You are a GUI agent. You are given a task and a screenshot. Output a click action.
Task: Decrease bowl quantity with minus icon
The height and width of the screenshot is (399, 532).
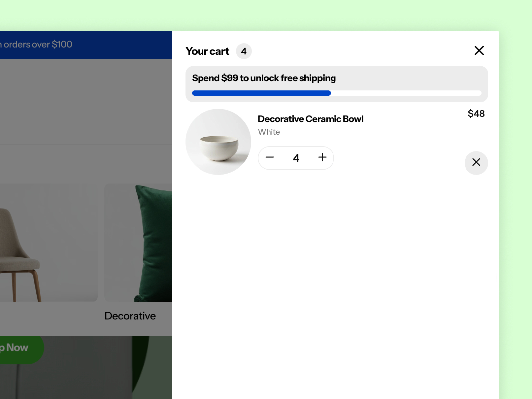pos(270,157)
